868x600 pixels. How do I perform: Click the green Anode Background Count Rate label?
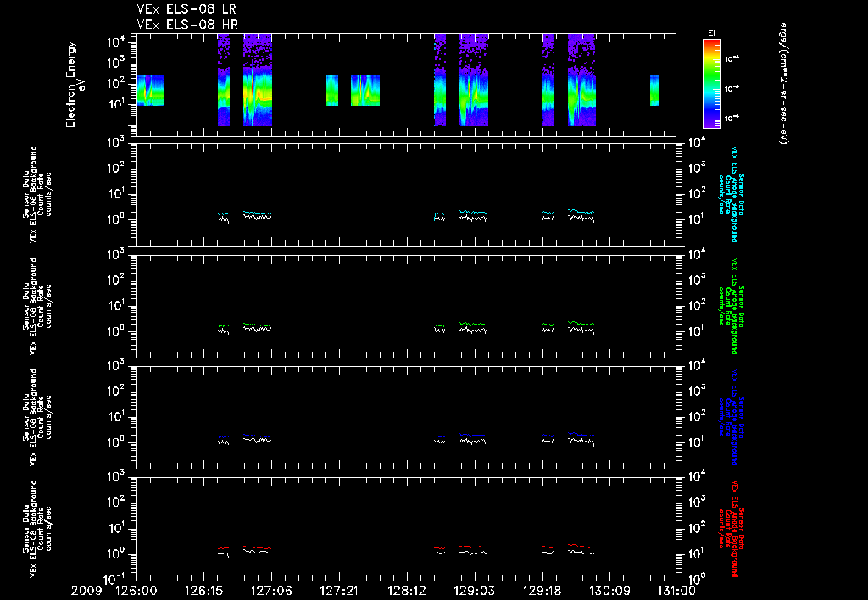coord(732,306)
